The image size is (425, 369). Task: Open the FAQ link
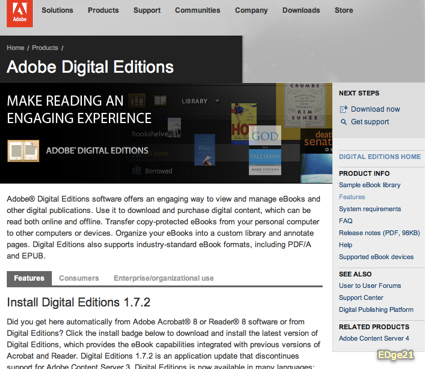click(x=346, y=221)
